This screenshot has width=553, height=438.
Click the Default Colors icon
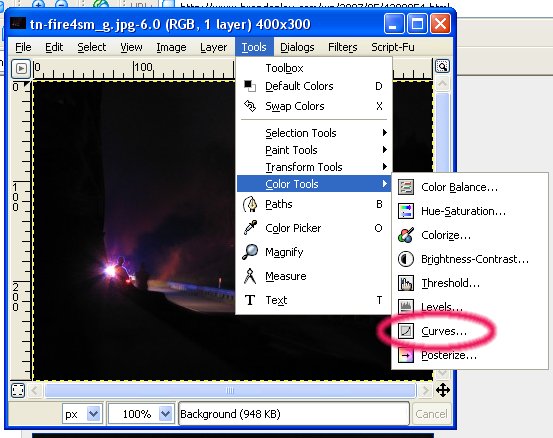[250, 86]
